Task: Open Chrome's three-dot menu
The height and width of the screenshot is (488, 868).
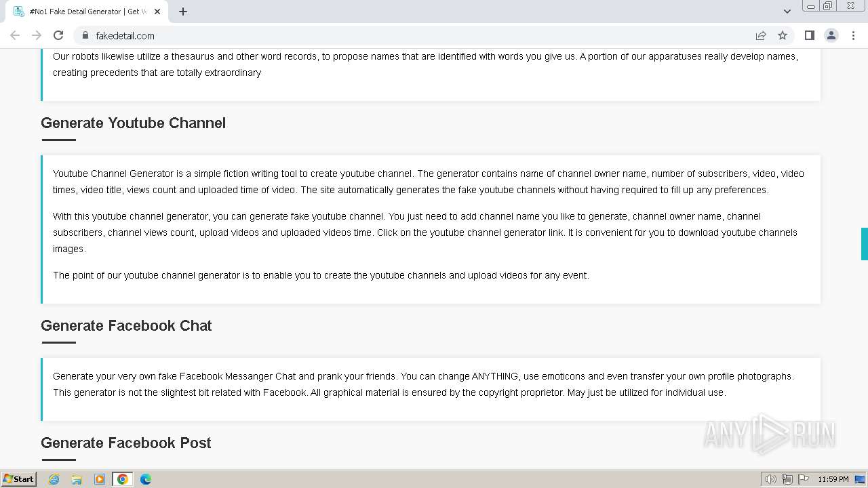Action: click(853, 35)
